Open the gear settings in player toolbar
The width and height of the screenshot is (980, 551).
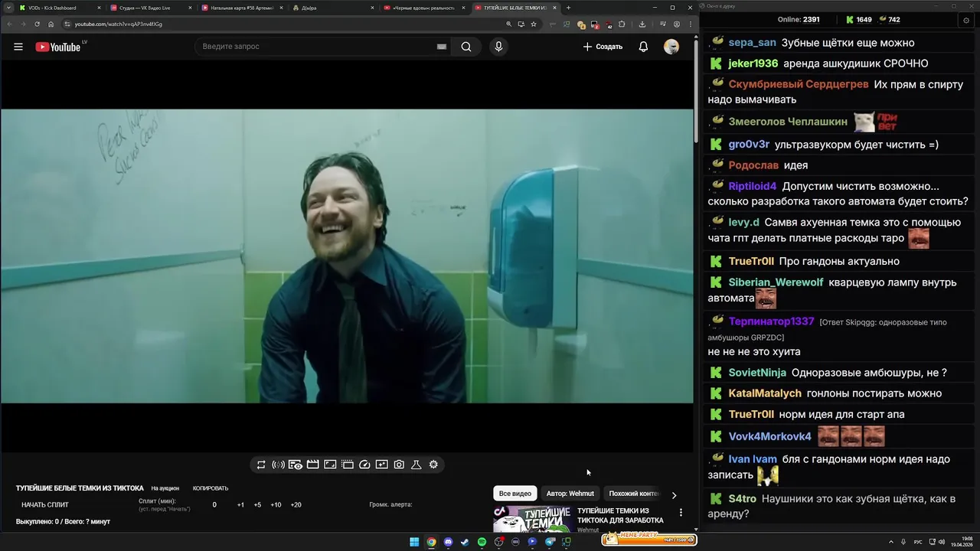(433, 465)
